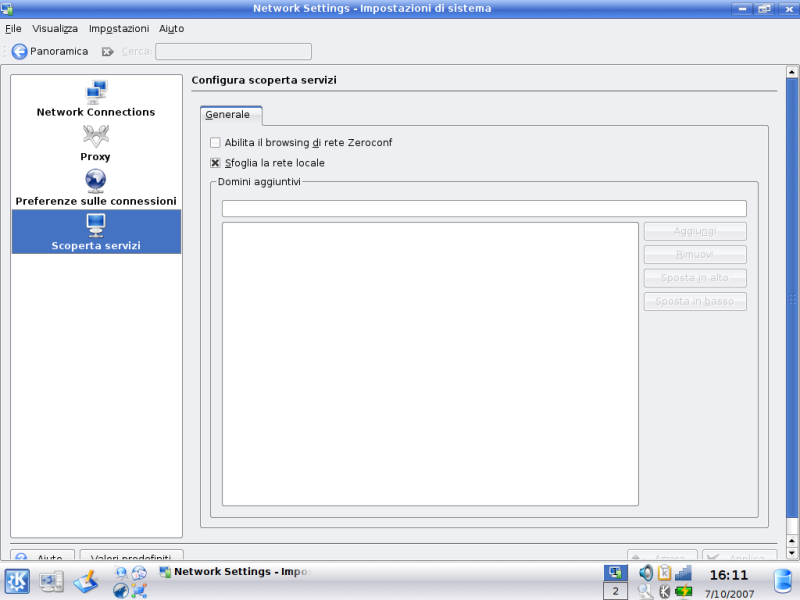
Task: Open the File menu
Action: coord(13,29)
